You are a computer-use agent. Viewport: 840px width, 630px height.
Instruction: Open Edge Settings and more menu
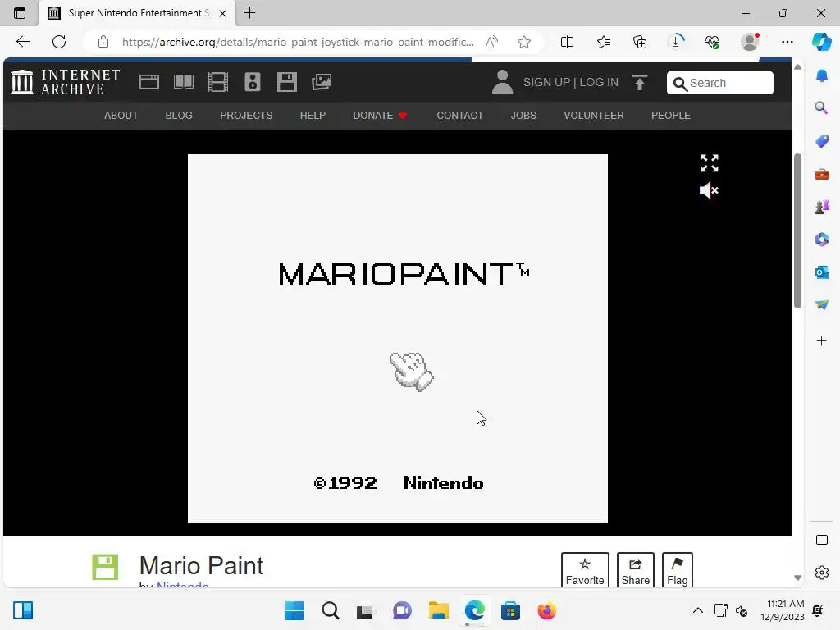[x=787, y=42]
